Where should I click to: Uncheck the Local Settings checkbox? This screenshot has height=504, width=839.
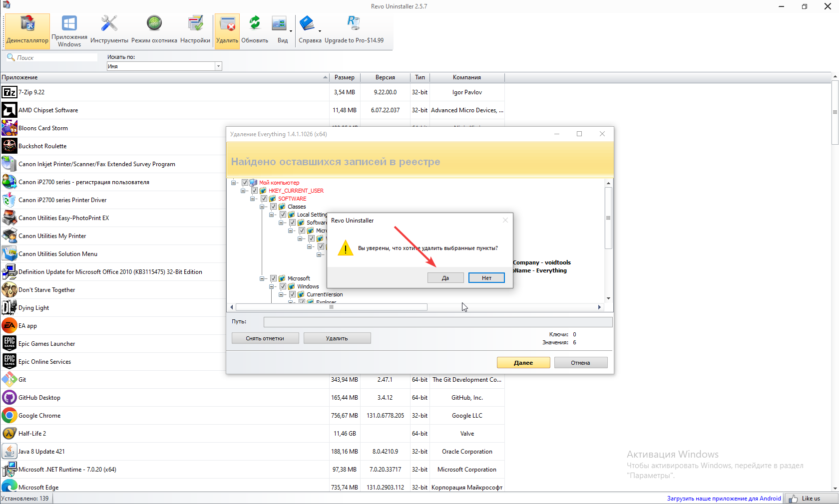[283, 215]
